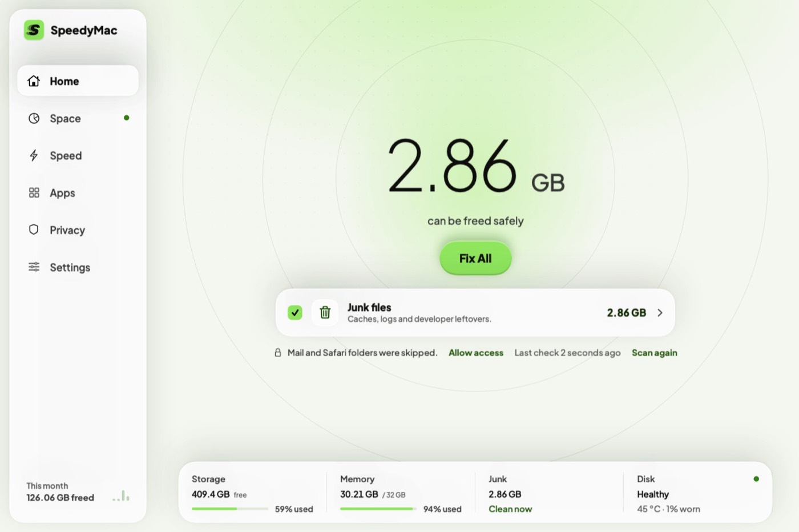
Task: Select the Privacy section
Action: [78, 230]
